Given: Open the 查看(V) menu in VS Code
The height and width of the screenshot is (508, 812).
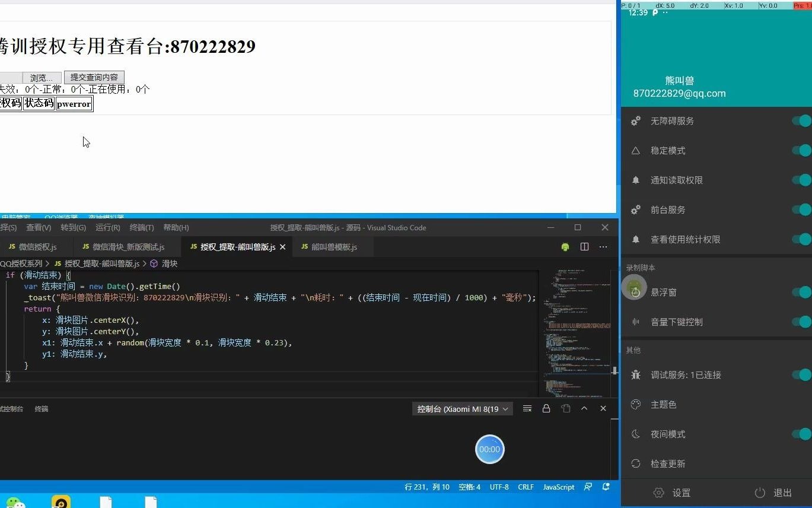Looking at the screenshot, I should (39, 228).
